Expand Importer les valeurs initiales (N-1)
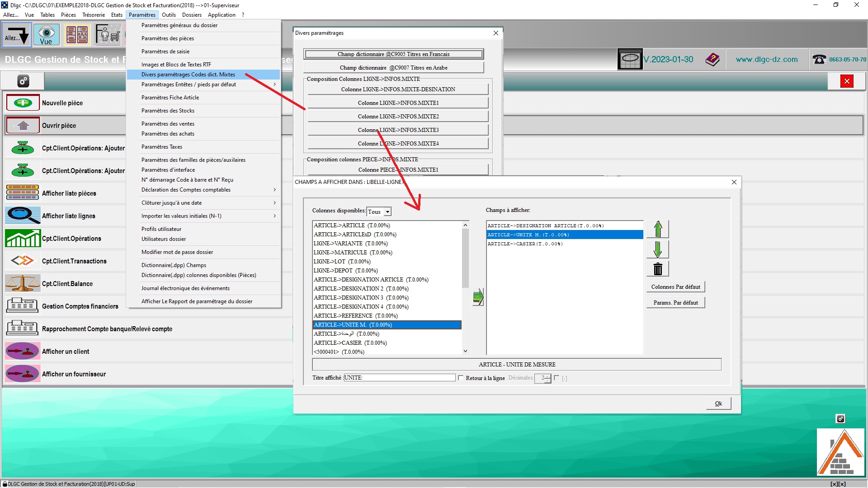 (203, 216)
